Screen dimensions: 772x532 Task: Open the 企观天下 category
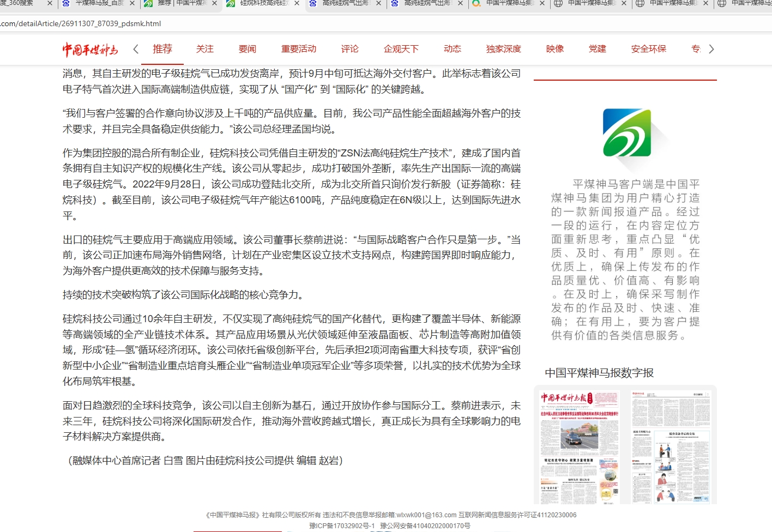pyautogui.click(x=401, y=49)
